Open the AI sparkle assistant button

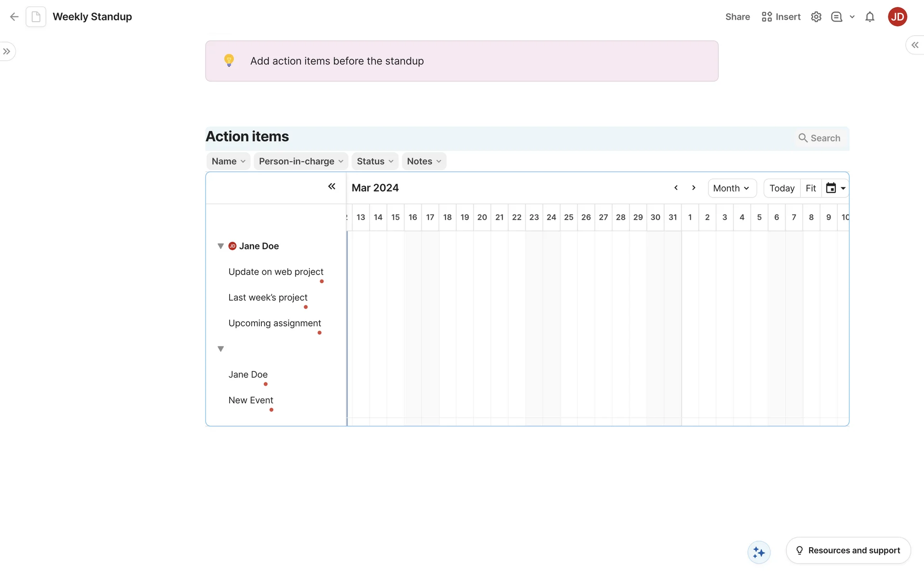point(758,552)
